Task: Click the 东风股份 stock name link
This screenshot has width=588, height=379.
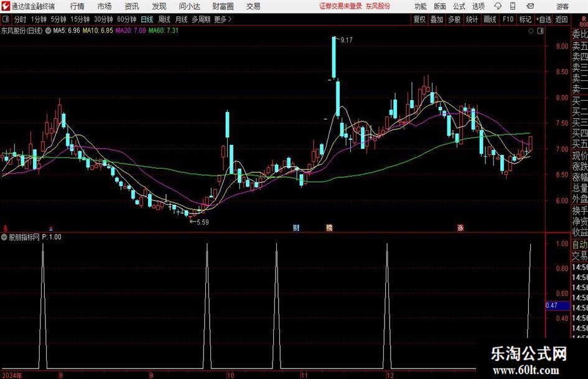Action: (x=378, y=6)
